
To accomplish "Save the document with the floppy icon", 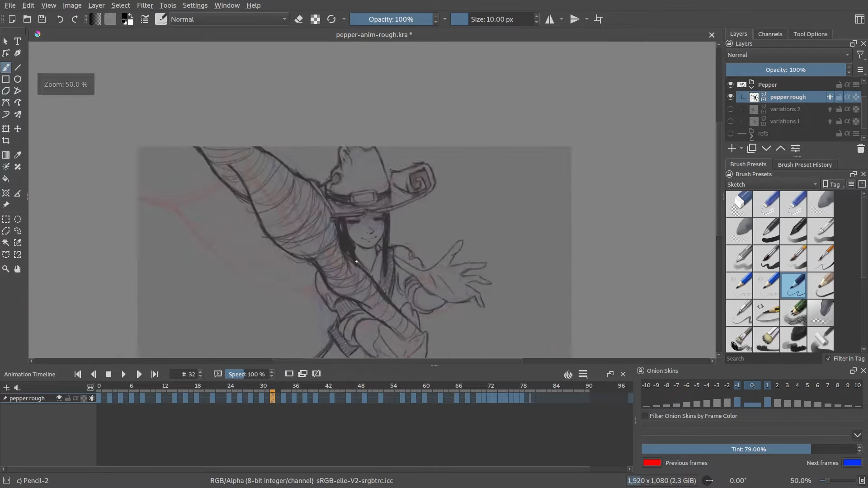I will 42,19.
